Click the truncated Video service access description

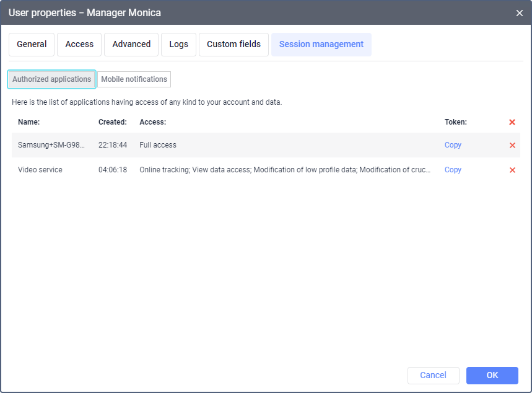(285, 170)
